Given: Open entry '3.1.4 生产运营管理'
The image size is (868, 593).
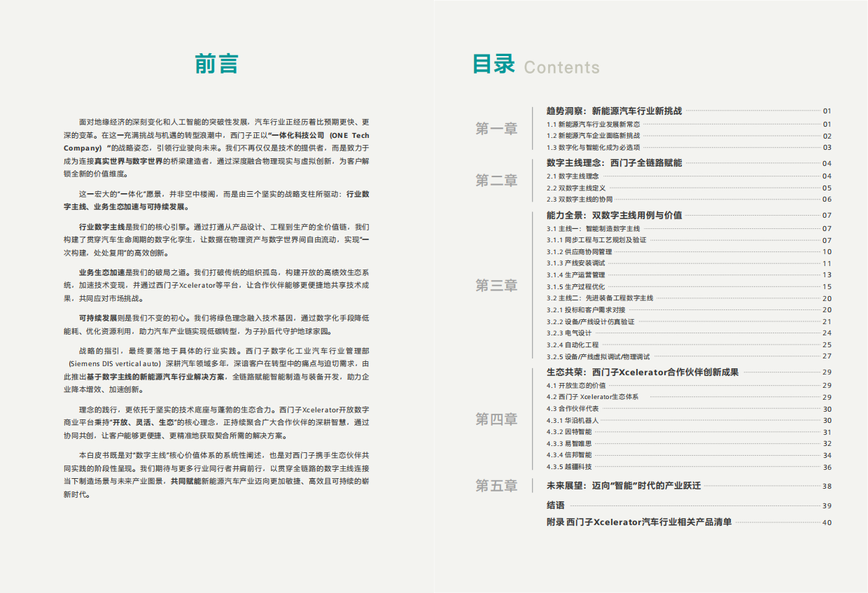Looking at the screenshot, I should [576, 275].
